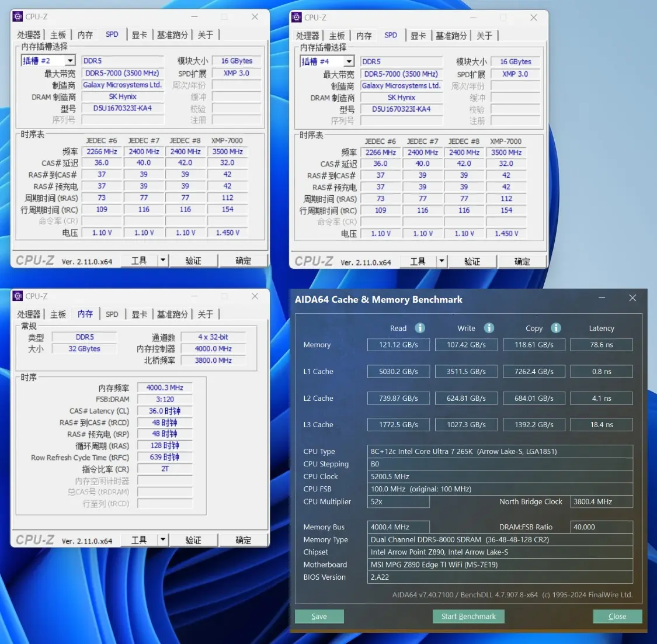The width and height of the screenshot is (657, 644).
Task: Open 关于 tab in slot #2 window
Action: [x=206, y=35]
